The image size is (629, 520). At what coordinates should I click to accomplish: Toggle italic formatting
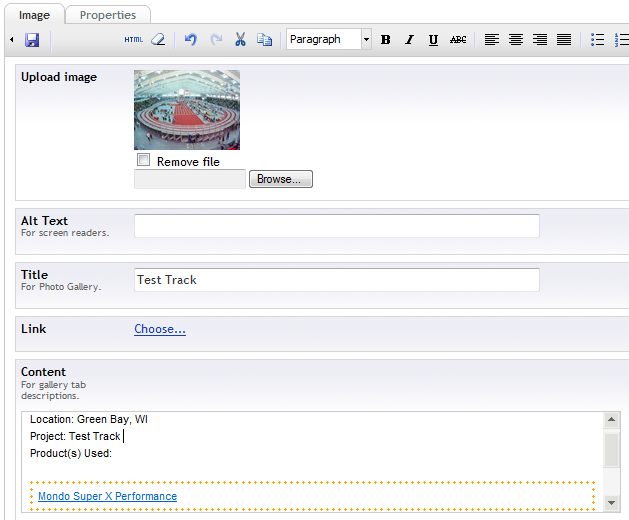pyautogui.click(x=409, y=40)
